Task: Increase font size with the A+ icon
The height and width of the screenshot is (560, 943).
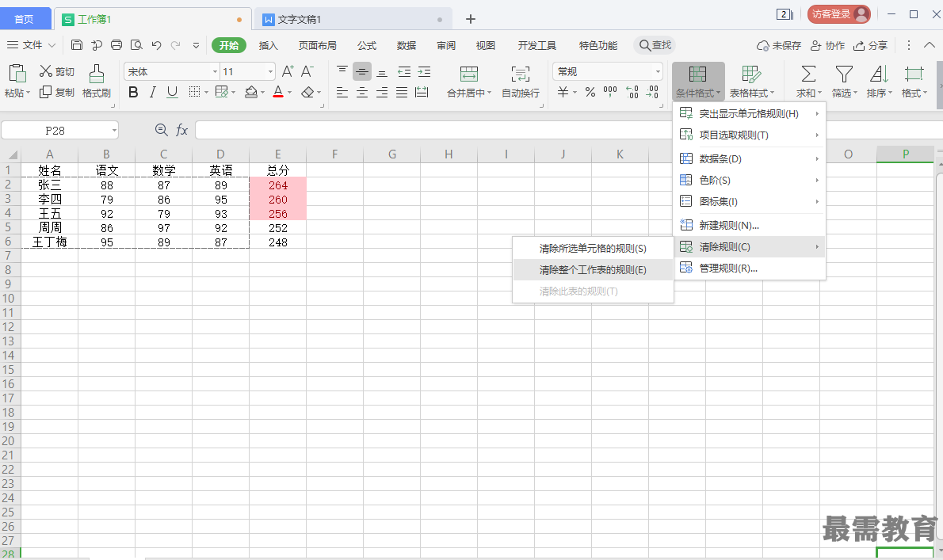Action: pyautogui.click(x=288, y=71)
